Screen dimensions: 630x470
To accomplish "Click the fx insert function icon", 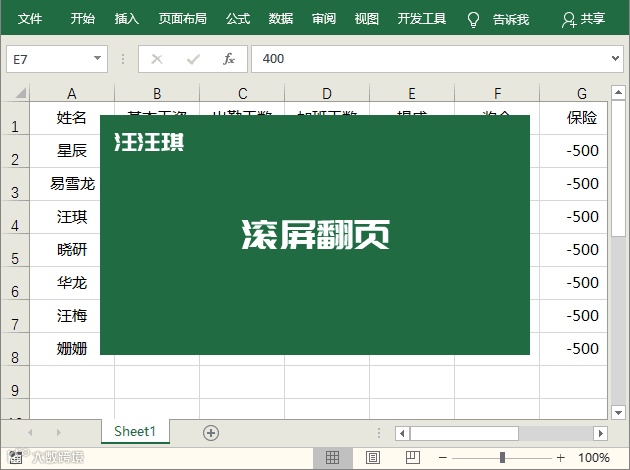I will click(x=229, y=59).
